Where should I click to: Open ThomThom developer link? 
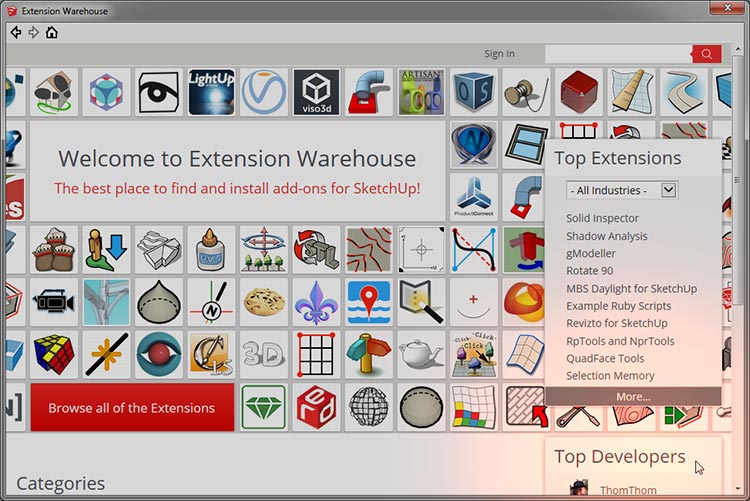pos(628,490)
